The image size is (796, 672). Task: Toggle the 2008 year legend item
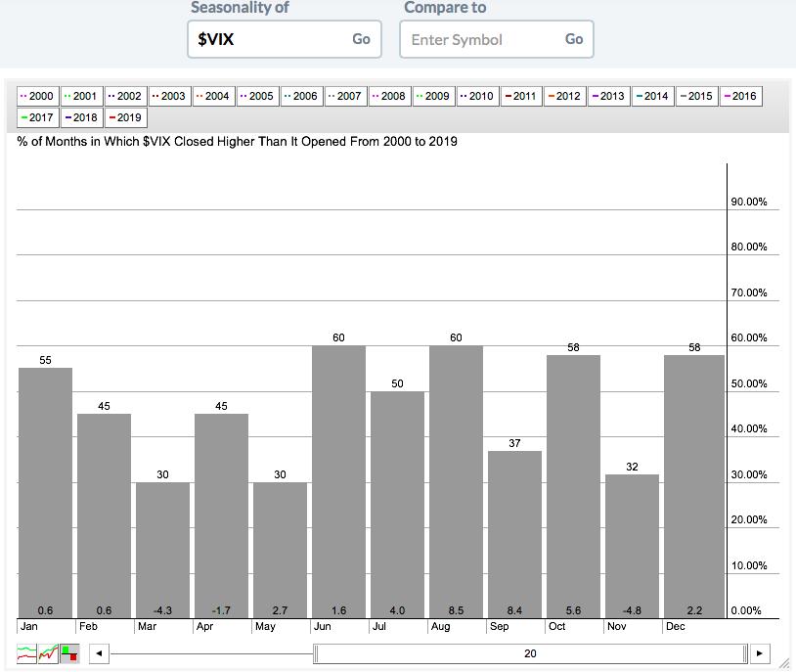click(x=389, y=96)
